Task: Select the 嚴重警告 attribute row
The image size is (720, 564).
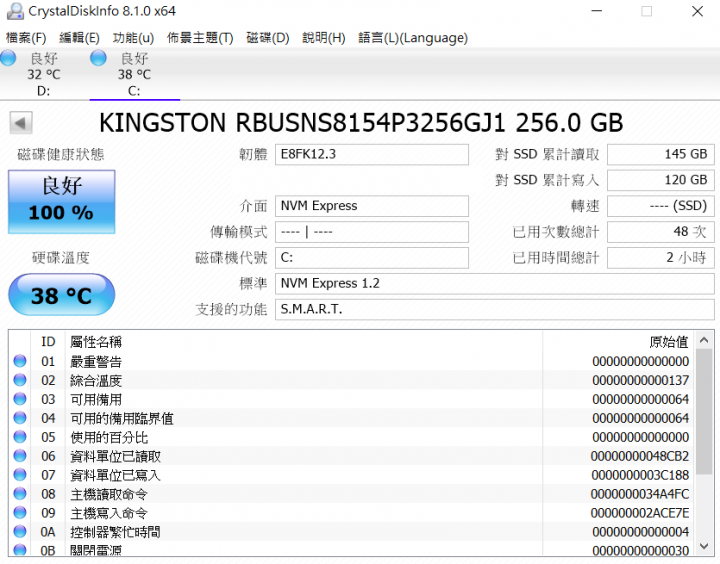Action: [x=351, y=361]
